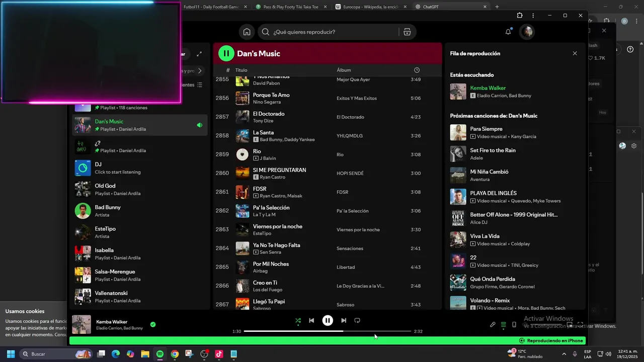Open the Spotify extensions puzzle icon
This screenshot has width=644, height=362.
pyautogui.click(x=520, y=16)
